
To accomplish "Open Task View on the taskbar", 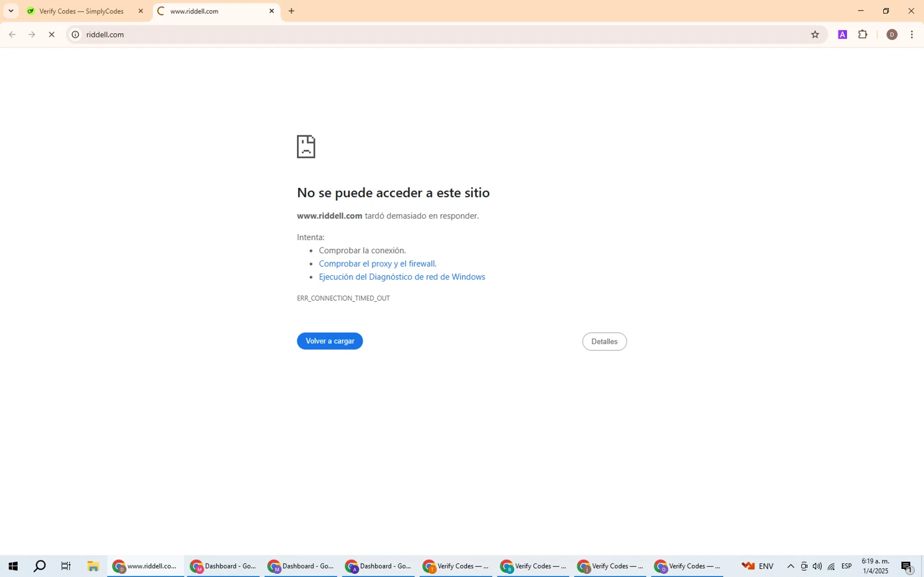I will coord(66,566).
